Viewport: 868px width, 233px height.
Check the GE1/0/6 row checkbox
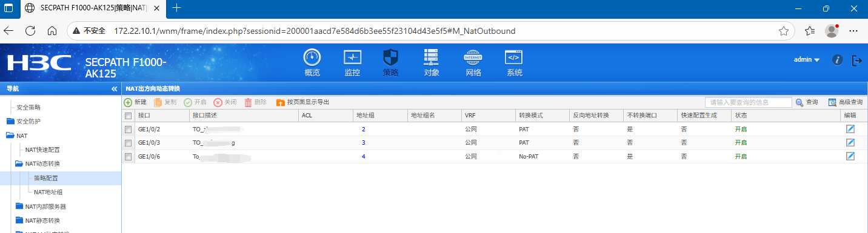tap(128, 157)
